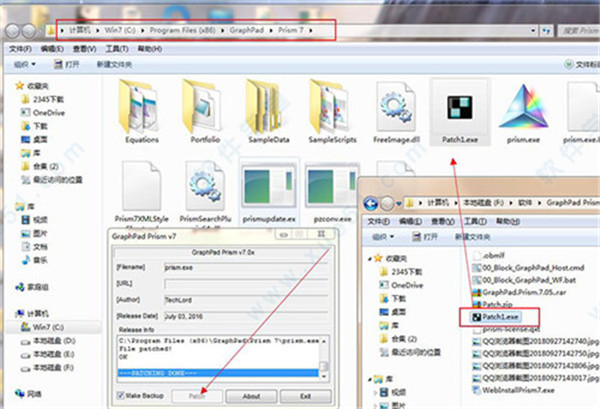Click the Release Info log scrollbar
The width and height of the screenshot is (600, 409).
click(x=324, y=358)
